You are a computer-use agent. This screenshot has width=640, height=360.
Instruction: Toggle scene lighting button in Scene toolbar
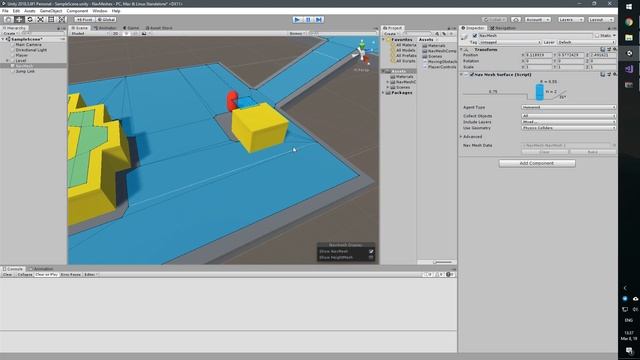point(126,33)
